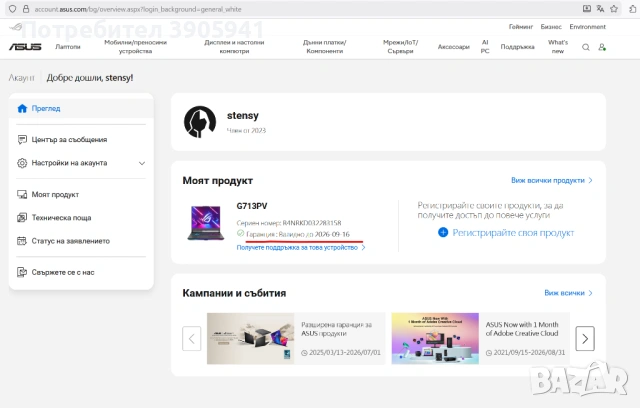
Task: Click the stensy profile avatar
Action: point(200,121)
